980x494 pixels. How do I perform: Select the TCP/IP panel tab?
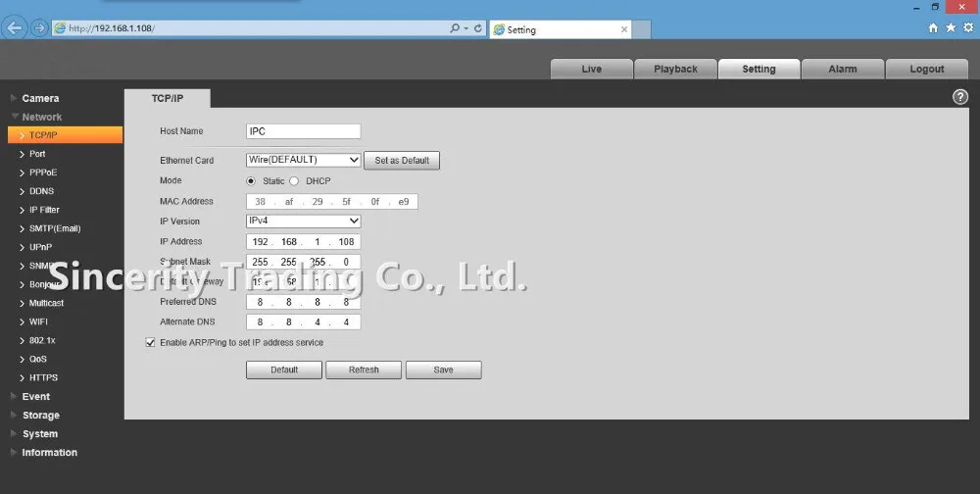168,98
